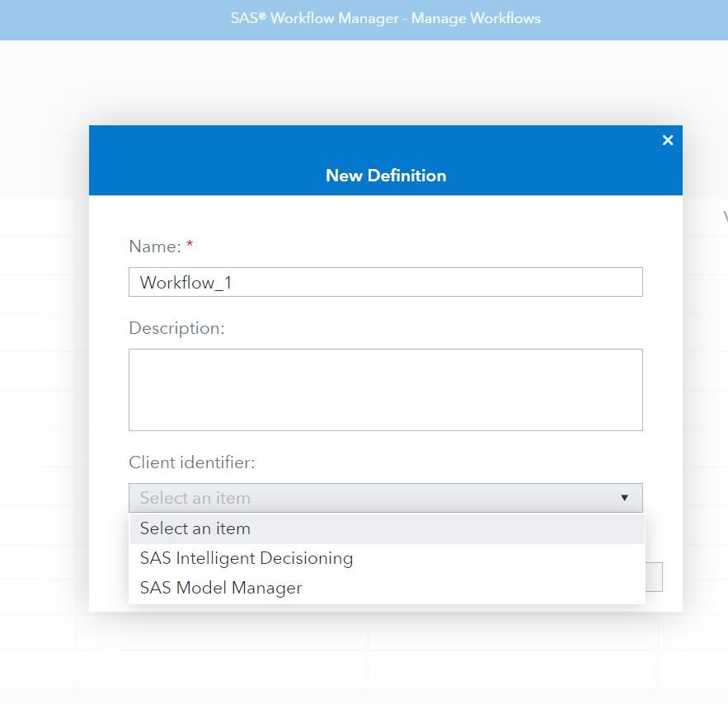The image size is (728, 704).
Task: Click the Manage Workflows text in top banner
Action: pos(476,19)
